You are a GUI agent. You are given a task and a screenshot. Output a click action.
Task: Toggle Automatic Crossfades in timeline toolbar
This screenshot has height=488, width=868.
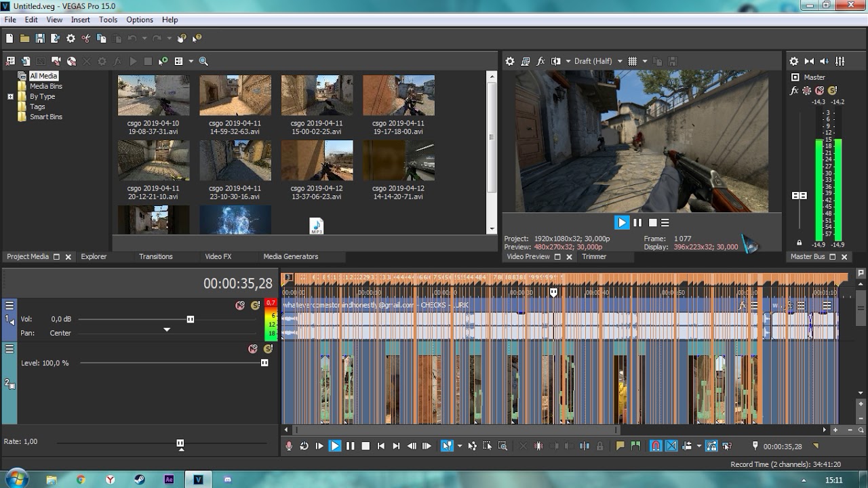coord(671,446)
